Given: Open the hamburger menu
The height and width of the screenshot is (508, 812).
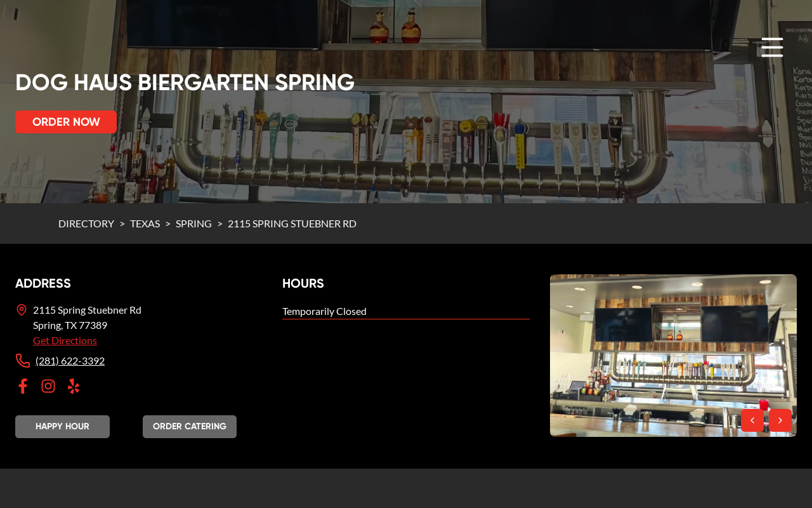Looking at the screenshot, I should pyautogui.click(x=772, y=48).
